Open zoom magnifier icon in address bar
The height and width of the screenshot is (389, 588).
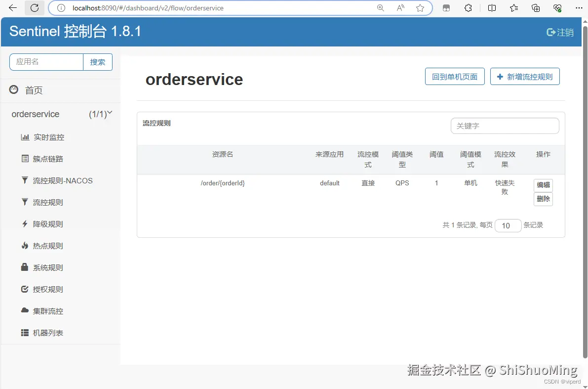pos(381,8)
